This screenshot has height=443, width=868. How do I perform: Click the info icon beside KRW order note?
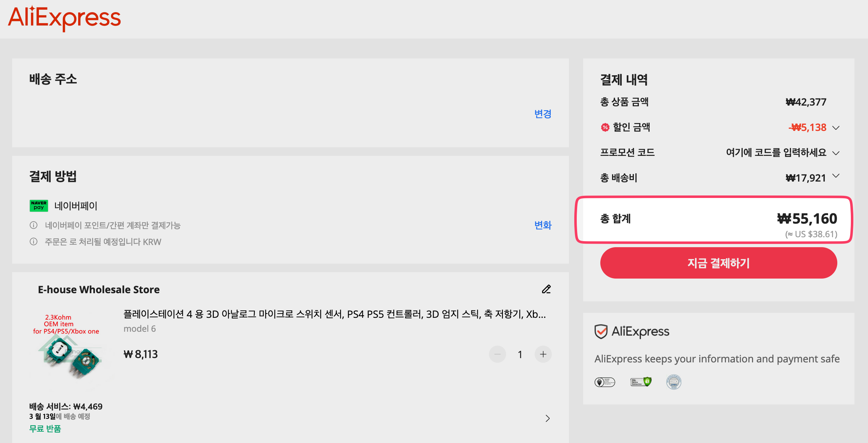click(x=34, y=242)
